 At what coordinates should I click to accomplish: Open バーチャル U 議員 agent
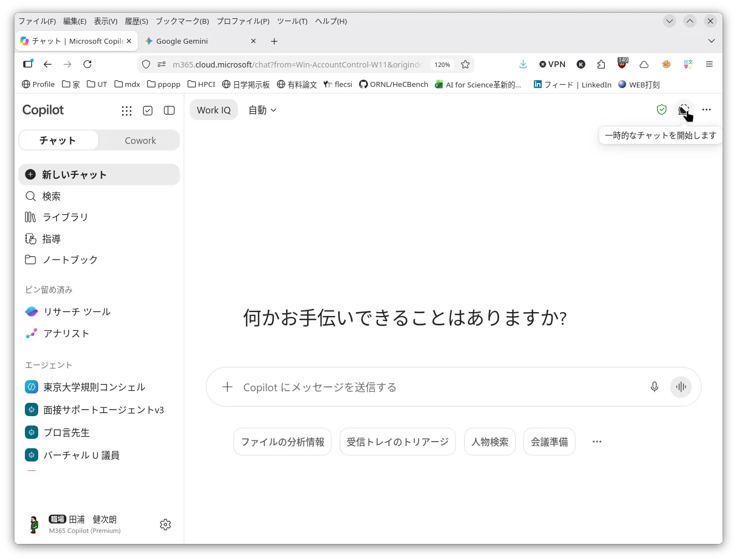point(99,455)
